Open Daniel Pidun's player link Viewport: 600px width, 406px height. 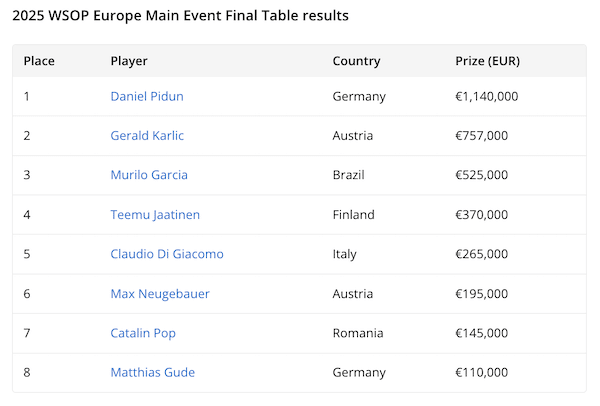(x=147, y=97)
